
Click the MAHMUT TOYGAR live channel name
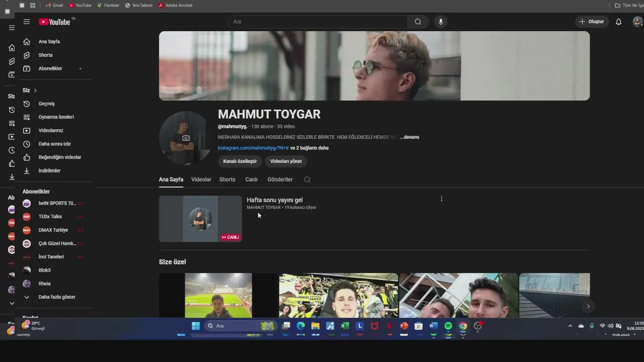264,208
